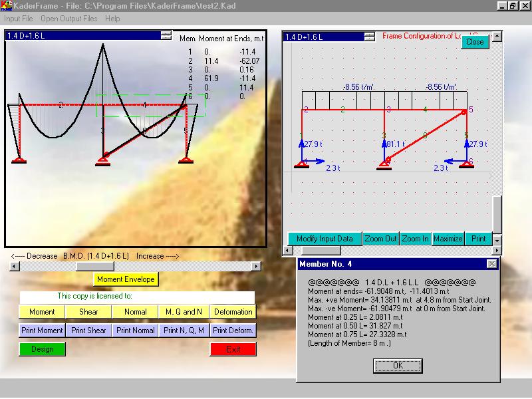Zoom Out the frame view

(381, 239)
